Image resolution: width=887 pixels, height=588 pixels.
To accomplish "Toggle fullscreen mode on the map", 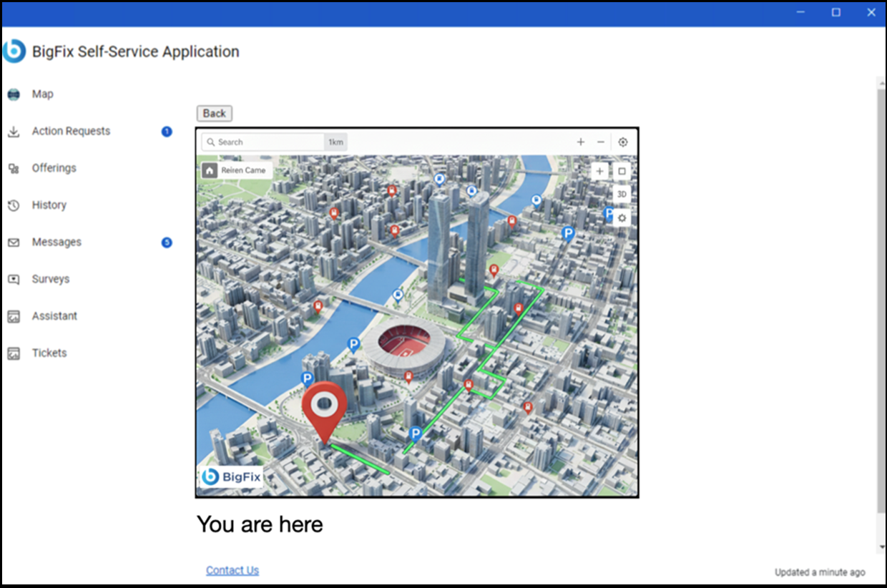I will click(622, 171).
